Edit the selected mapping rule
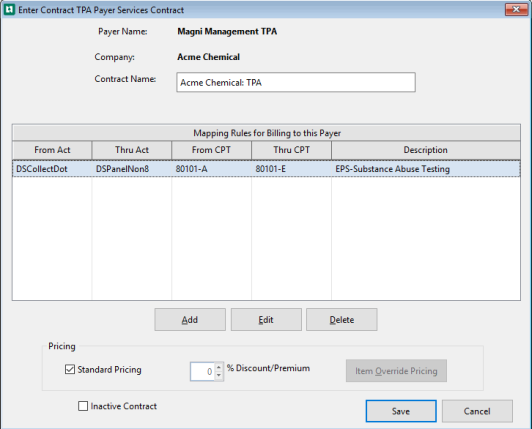This screenshot has width=532, height=429. pos(266,319)
